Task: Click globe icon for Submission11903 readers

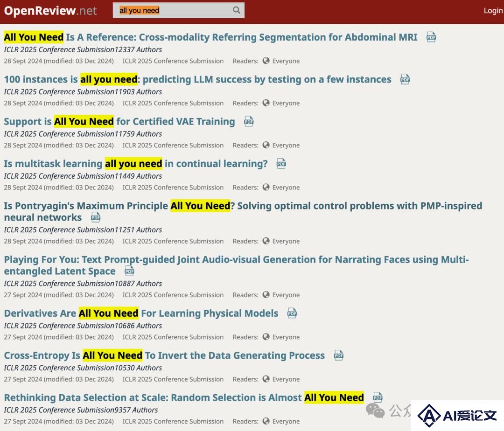Action: point(266,103)
